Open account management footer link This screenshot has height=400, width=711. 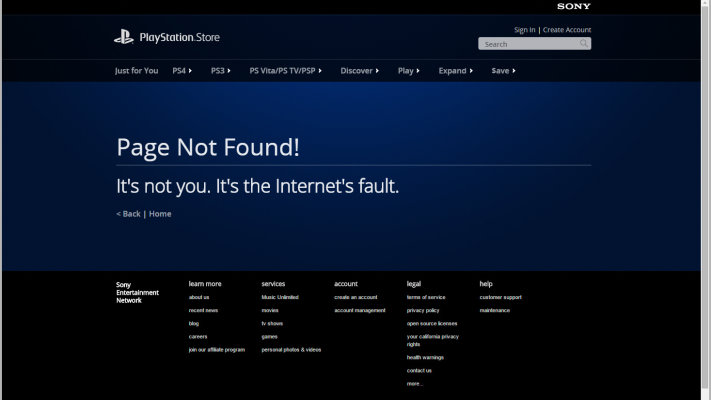pos(359,310)
